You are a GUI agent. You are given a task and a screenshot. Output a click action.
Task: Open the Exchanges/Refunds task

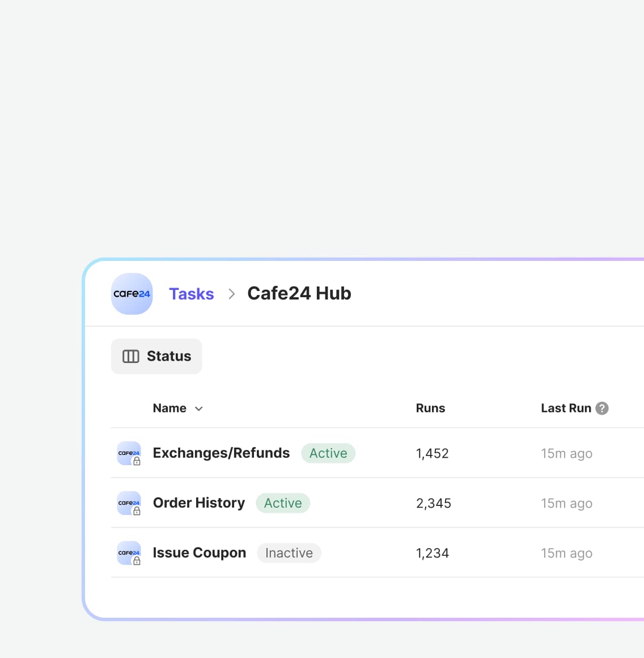coord(221,453)
